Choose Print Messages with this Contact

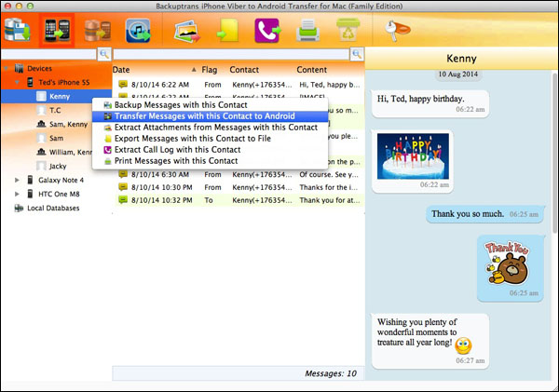(x=210, y=161)
